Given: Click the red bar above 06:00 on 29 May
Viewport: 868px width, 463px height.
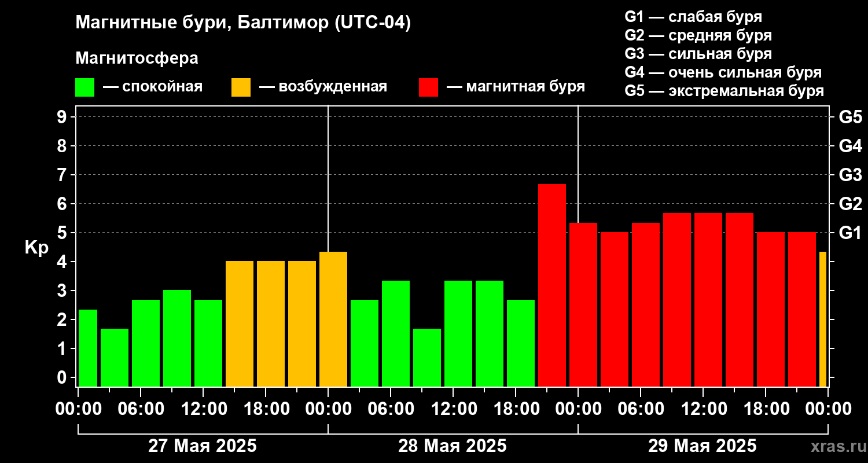Looking at the screenshot, I should click(x=646, y=304).
